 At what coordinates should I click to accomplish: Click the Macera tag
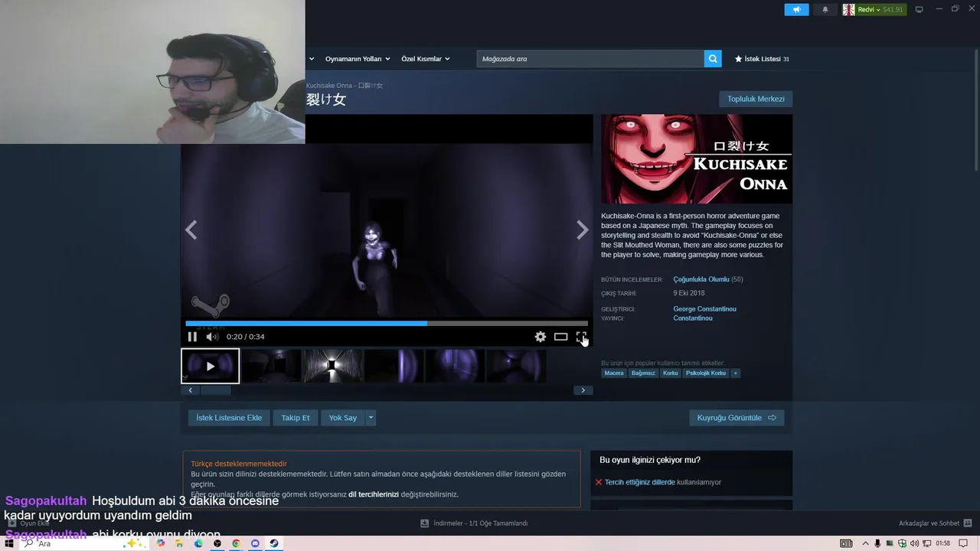614,373
